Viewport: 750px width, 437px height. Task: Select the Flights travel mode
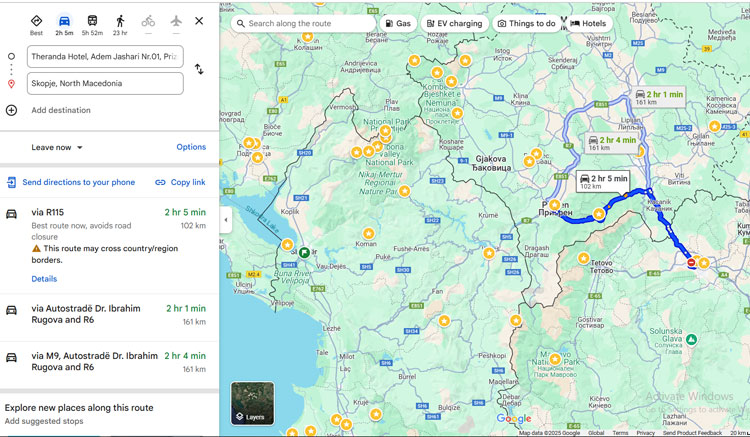[x=176, y=21]
